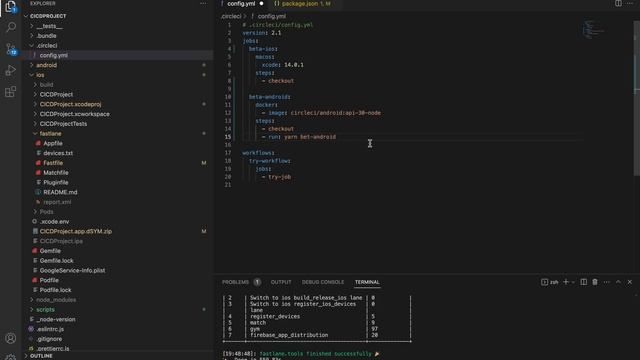Open the Source Control view
The width and height of the screenshot is (640, 360).
11,49
